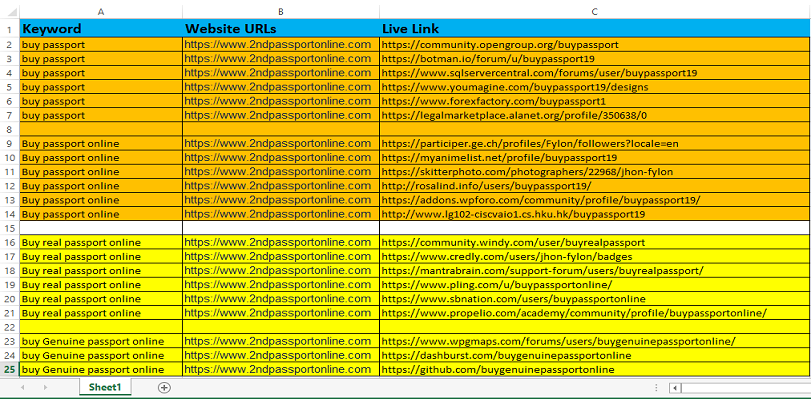This screenshot has height=399, width=811.
Task: Click the horizontal scrollbar left arrow
Action: coord(675,388)
